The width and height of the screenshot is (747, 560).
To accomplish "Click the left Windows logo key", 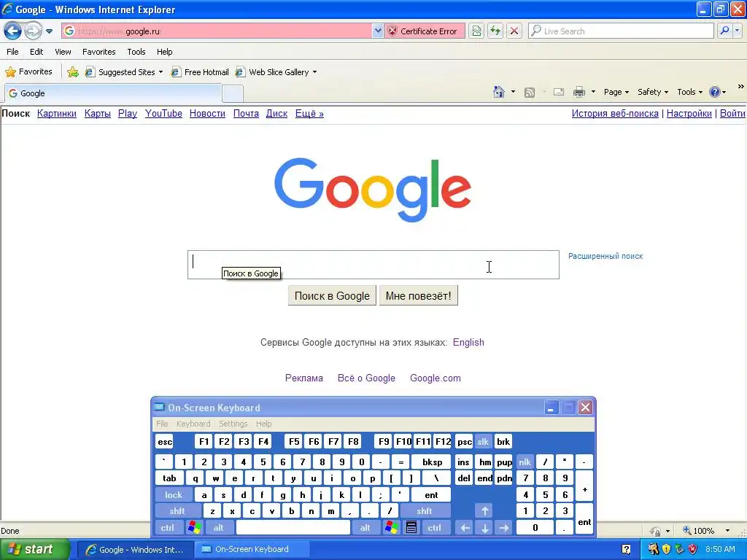I will coord(194,528).
